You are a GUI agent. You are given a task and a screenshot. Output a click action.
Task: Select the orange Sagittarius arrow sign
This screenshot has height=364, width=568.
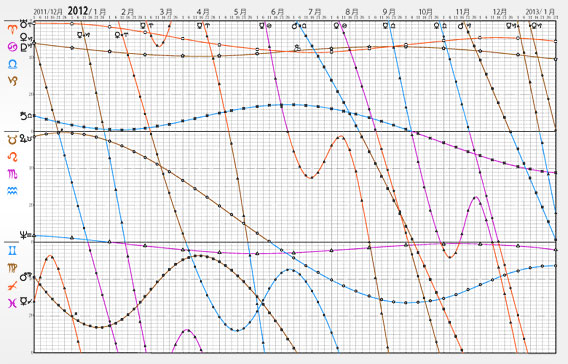(13, 285)
